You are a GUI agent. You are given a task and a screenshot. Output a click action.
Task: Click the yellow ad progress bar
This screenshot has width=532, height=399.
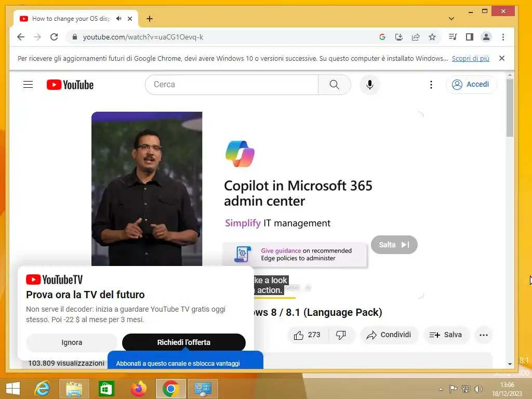pyautogui.click(x=275, y=298)
